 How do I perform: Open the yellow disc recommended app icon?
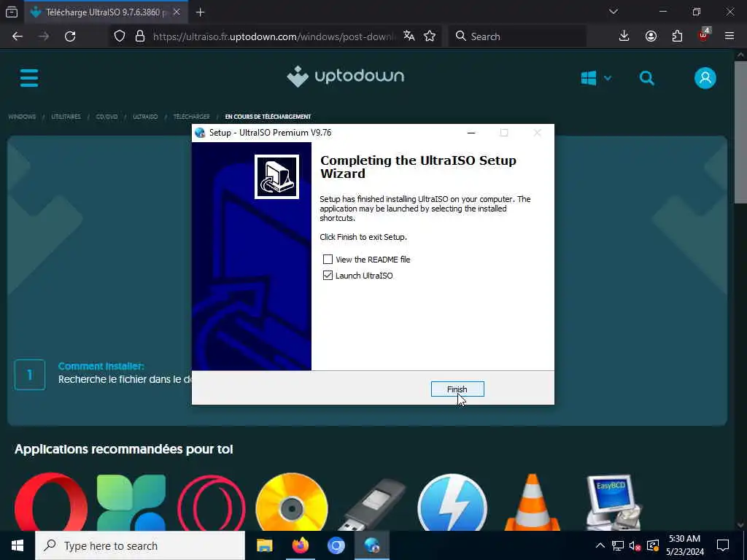292,502
